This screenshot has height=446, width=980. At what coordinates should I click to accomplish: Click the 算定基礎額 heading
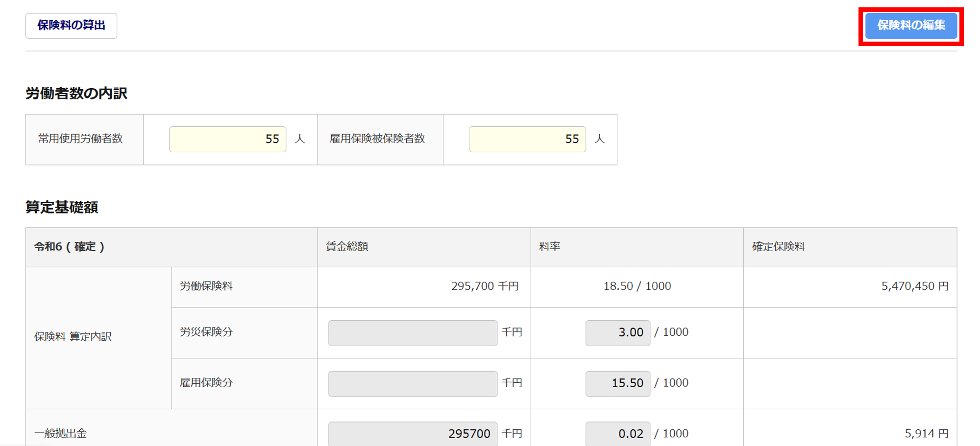click(x=62, y=207)
